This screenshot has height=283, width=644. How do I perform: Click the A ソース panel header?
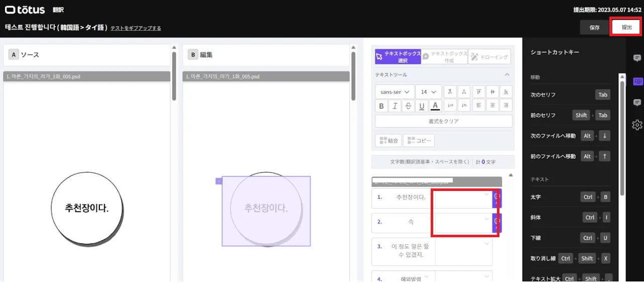pyautogui.click(x=87, y=55)
